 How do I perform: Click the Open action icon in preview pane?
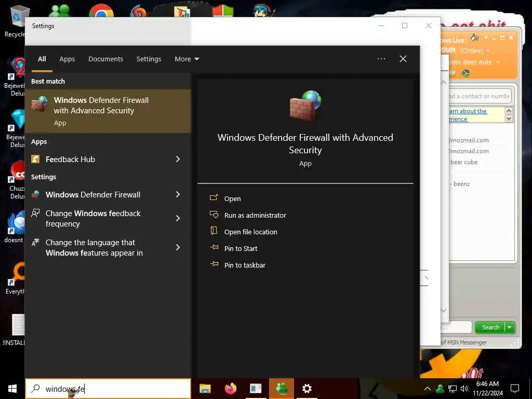[x=214, y=198]
